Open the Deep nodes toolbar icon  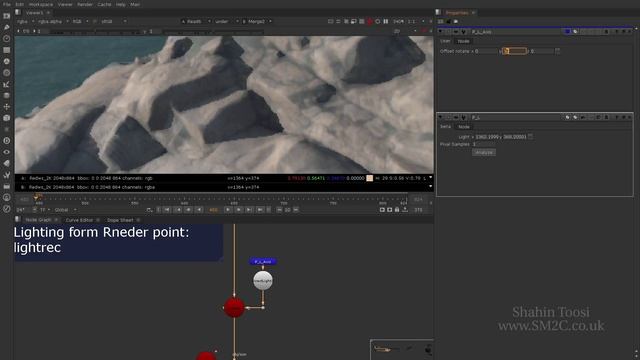click(7, 140)
